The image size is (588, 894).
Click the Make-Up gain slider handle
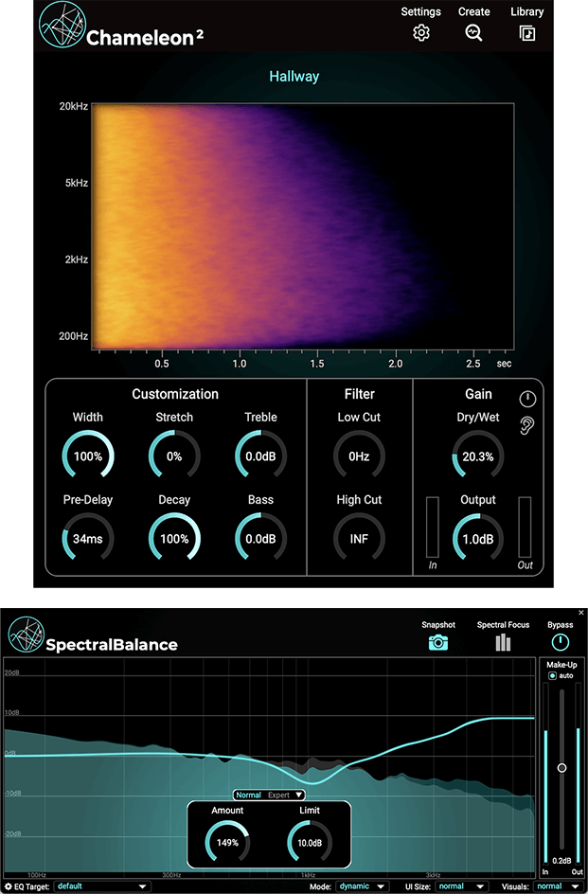[561, 768]
